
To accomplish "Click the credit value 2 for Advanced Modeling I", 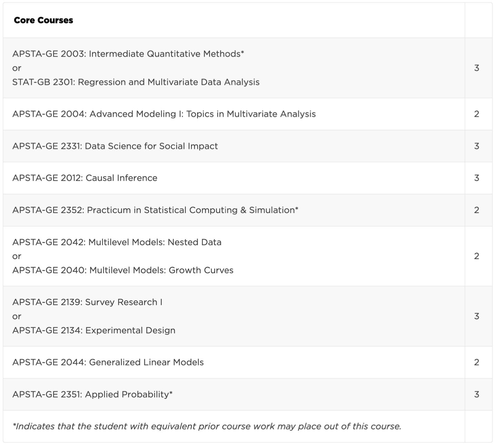I will point(477,114).
